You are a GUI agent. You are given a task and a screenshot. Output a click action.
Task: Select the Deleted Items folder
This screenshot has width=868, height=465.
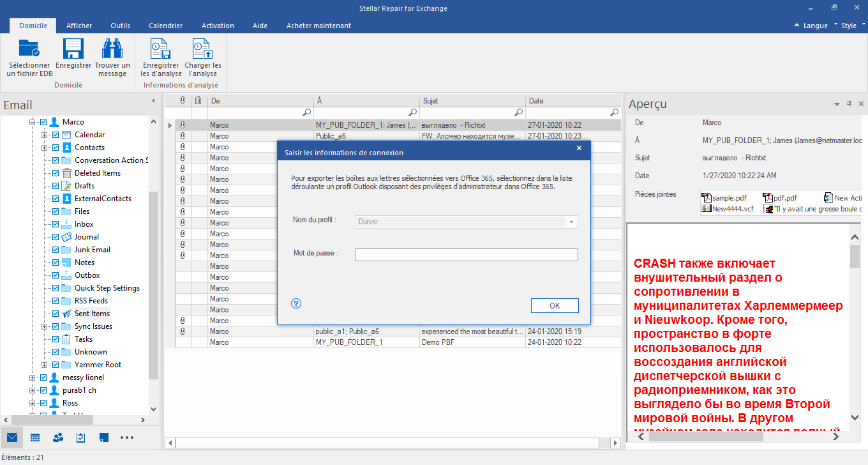click(x=98, y=173)
